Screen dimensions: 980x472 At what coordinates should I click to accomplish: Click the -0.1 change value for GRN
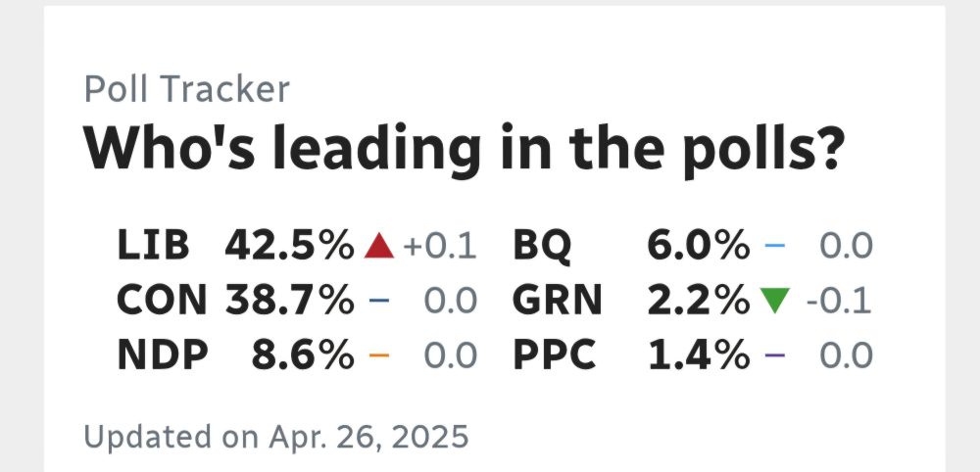[x=839, y=301]
